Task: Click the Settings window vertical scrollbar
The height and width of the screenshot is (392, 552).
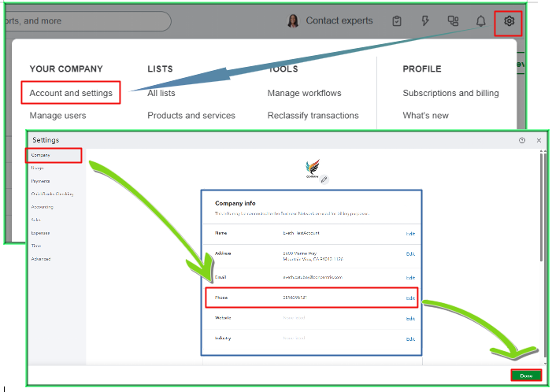Action: (542, 208)
